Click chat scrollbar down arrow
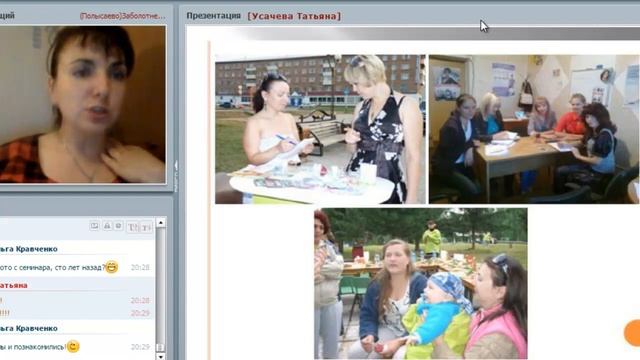 tap(161, 356)
